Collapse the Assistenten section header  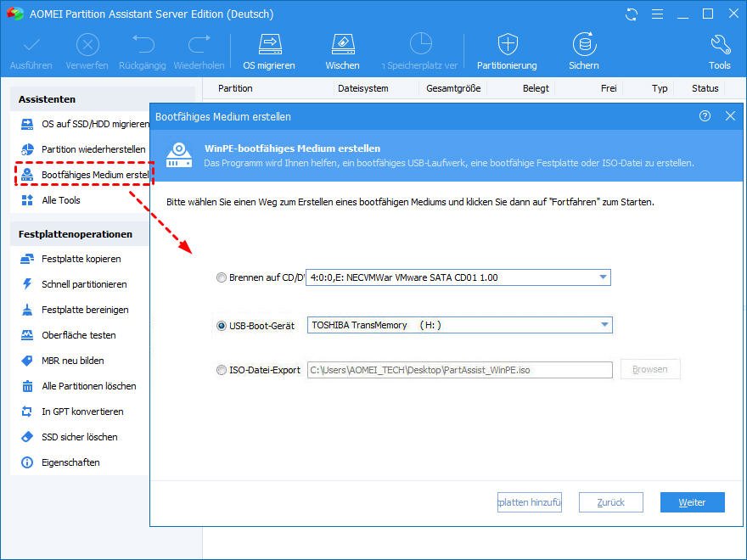[x=103, y=99]
